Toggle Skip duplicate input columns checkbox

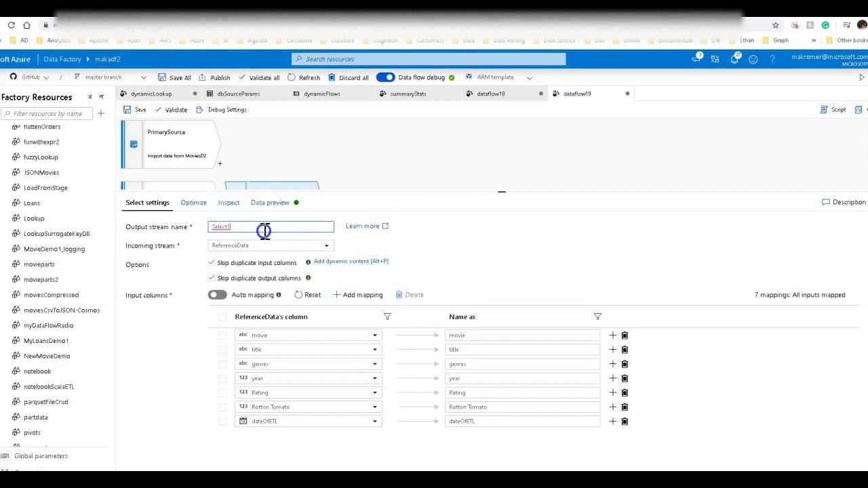[x=212, y=262]
